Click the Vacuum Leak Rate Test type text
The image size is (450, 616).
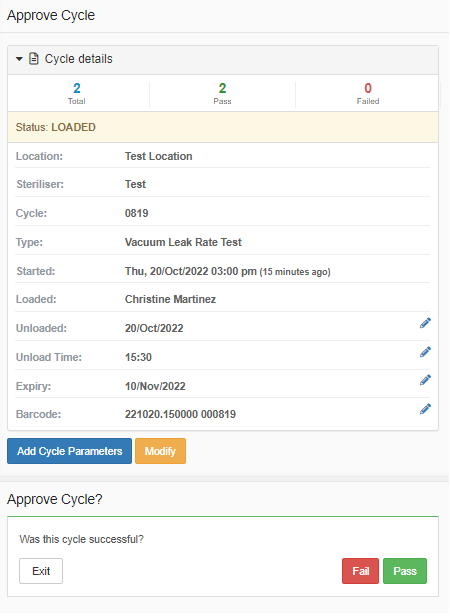(x=184, y=243)
